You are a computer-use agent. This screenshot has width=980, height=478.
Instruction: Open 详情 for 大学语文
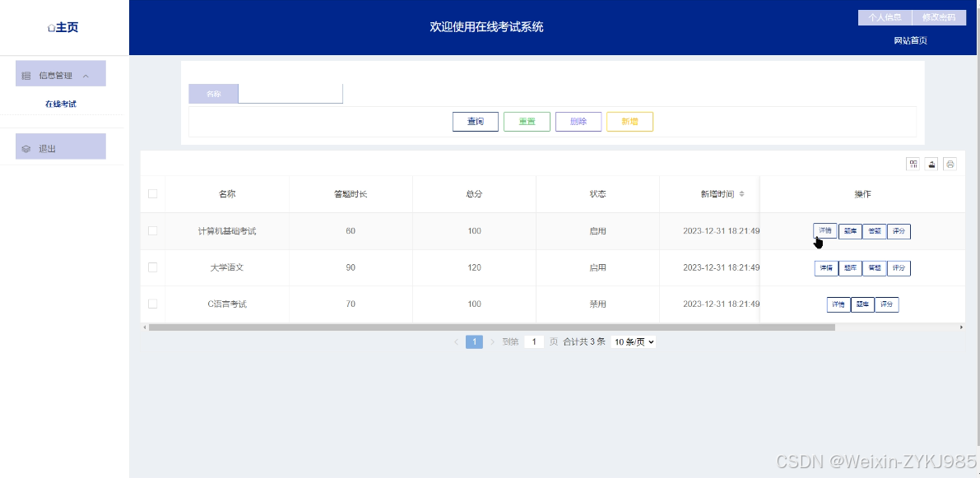click(826, 268)
